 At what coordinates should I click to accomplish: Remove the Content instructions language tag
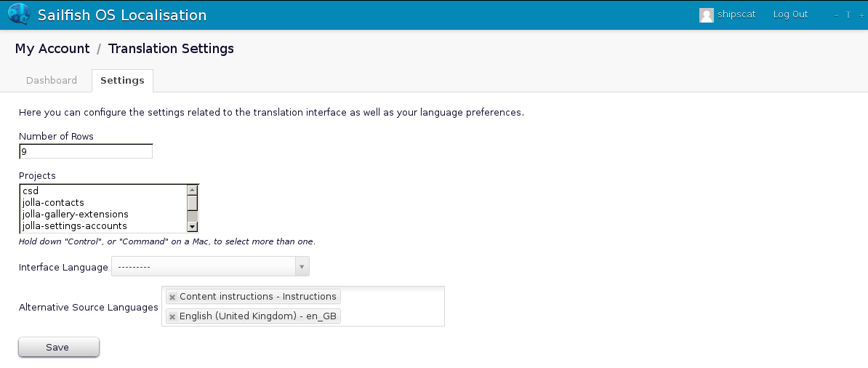172,297
